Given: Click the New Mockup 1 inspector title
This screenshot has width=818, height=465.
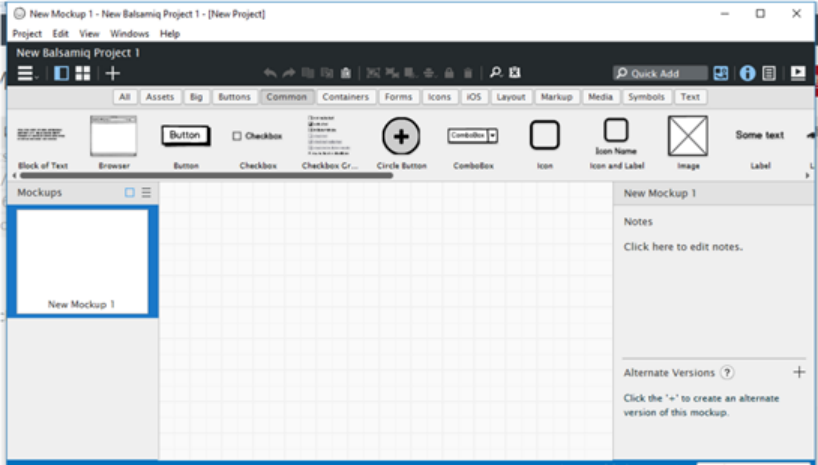Looking at the screenshot, I should (x=660, y=194).
